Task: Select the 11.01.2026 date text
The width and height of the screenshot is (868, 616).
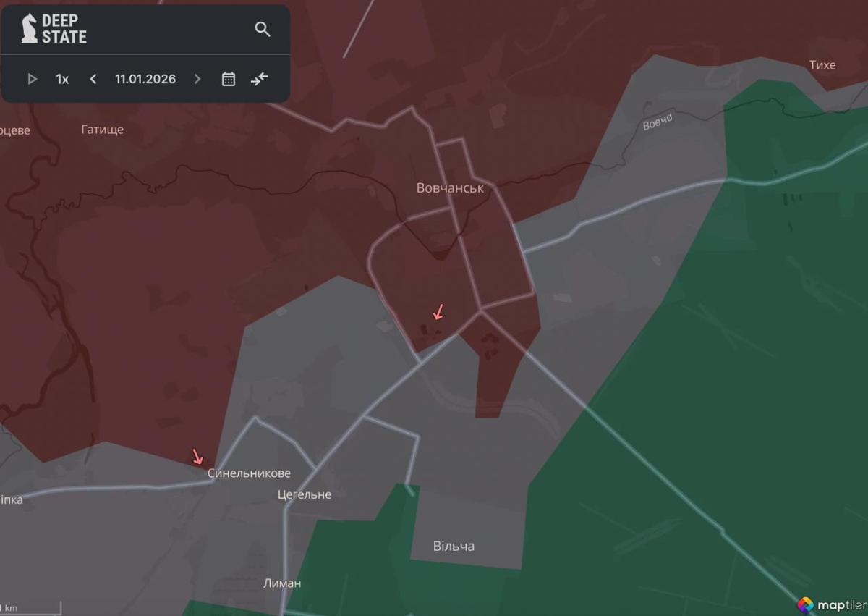Action: 145,79
